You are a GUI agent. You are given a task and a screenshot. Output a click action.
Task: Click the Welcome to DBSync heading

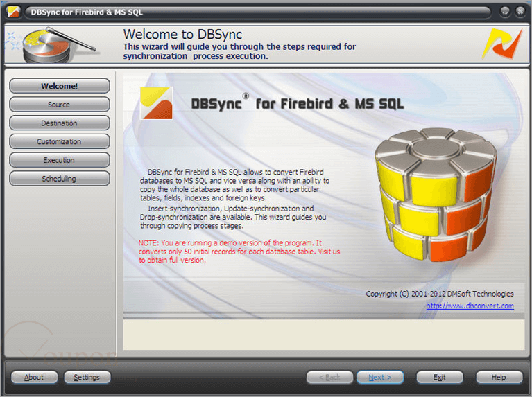(182, 34)
